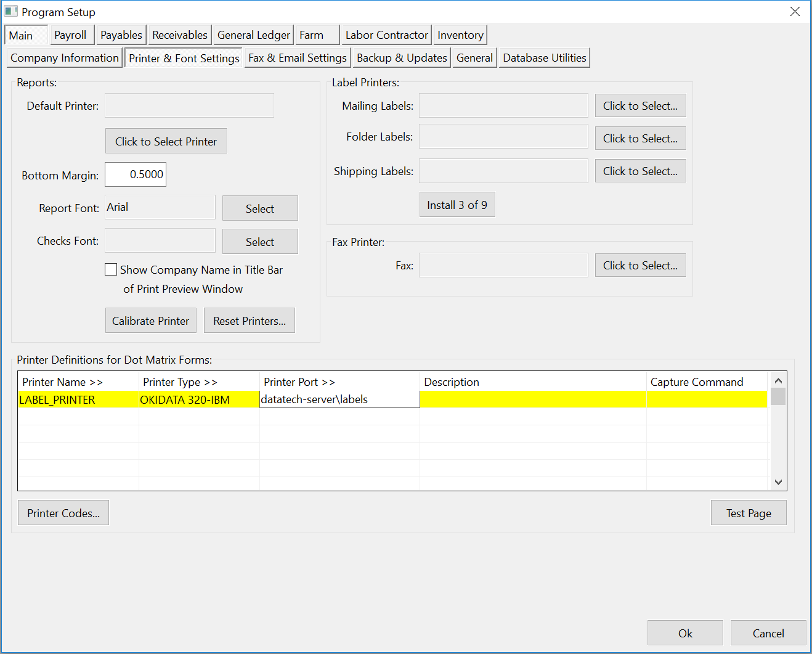Open the Database Utilities tab
The height and width of the screenshot is (654, 812).
544,58
